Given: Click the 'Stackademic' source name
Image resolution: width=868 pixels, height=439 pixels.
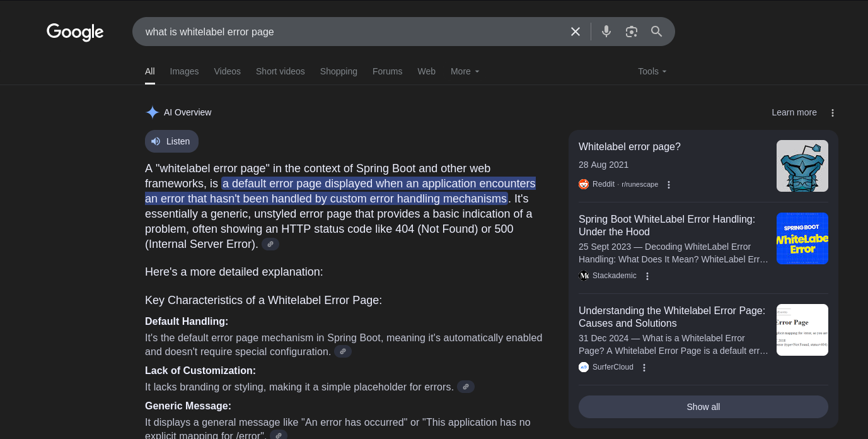Looking at the screenshot, I should tap(615, 276).
